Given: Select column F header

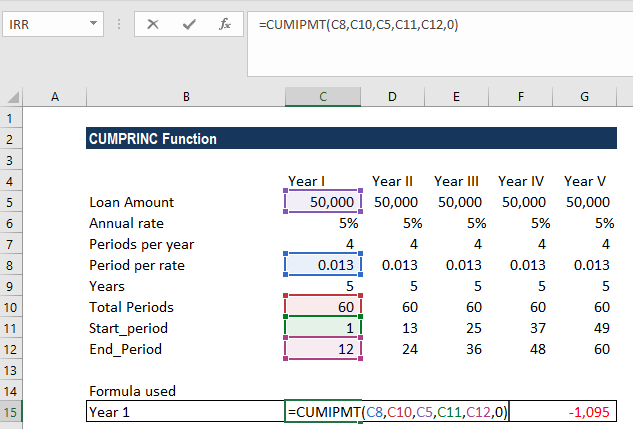Looking at the screenshot, I should [x=520, y=97].
